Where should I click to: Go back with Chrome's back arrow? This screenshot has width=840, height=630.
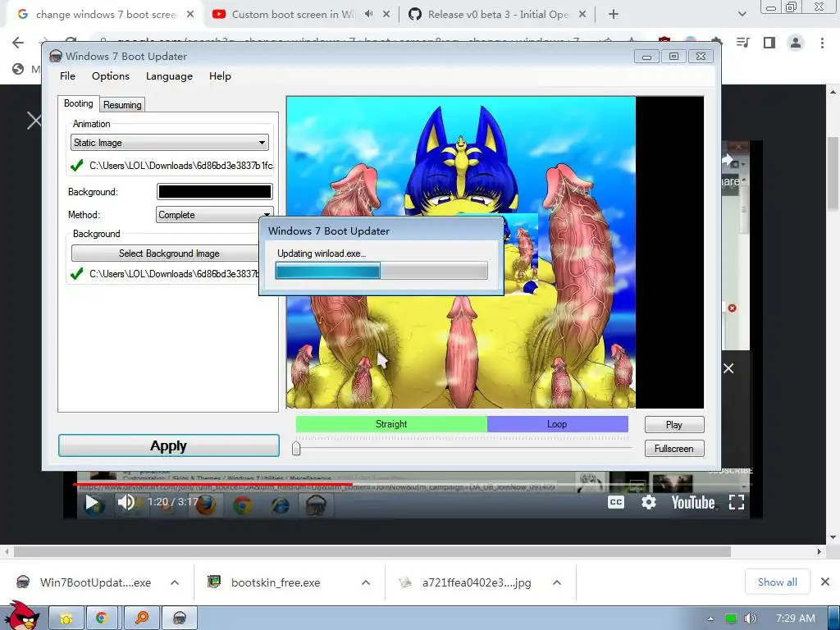18,43
